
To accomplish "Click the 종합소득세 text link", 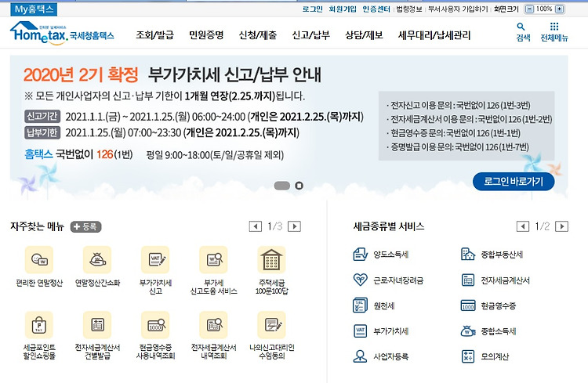I will pyautogui.click(x=499, y=331).
